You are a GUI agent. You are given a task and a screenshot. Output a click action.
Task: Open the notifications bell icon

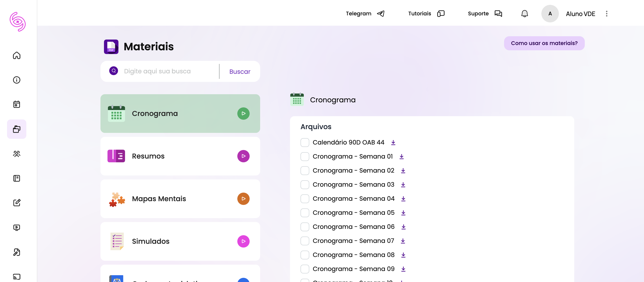pyautogui.click(x=524, y=14)
